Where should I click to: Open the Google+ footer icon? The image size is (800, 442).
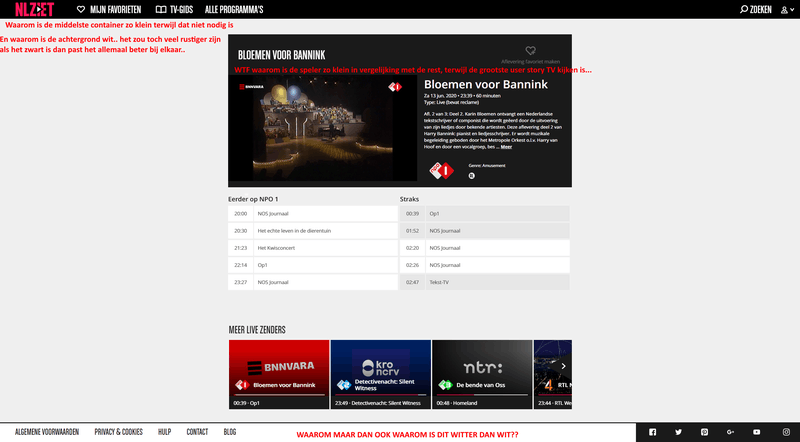pos(731,432)
